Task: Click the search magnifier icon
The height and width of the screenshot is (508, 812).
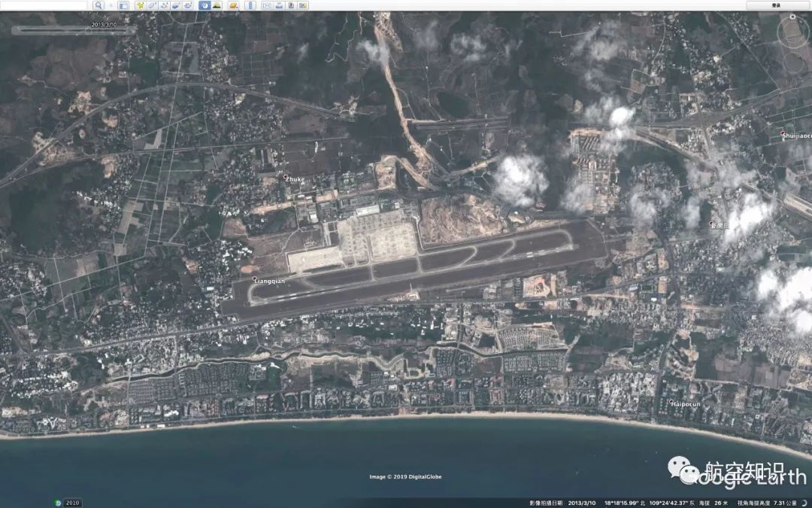Action: pos(98,5)
